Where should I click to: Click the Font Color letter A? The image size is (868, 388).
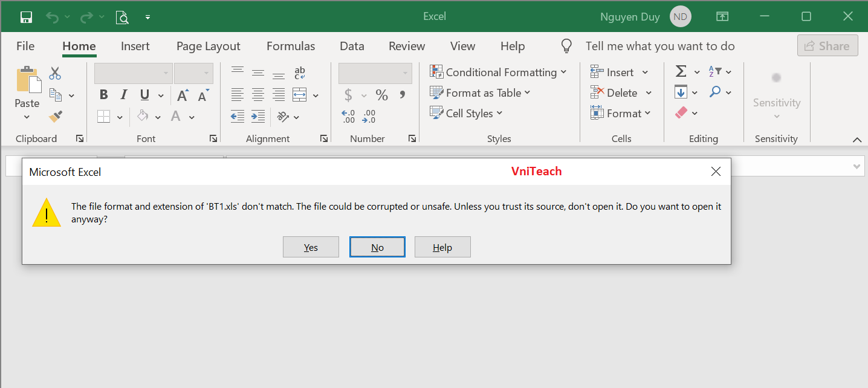click(176, 116)
